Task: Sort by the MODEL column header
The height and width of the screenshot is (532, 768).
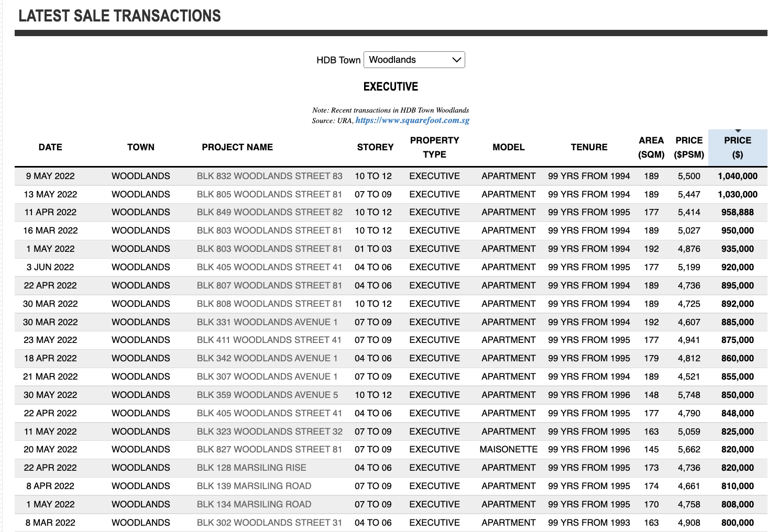Action: (508, 147)
